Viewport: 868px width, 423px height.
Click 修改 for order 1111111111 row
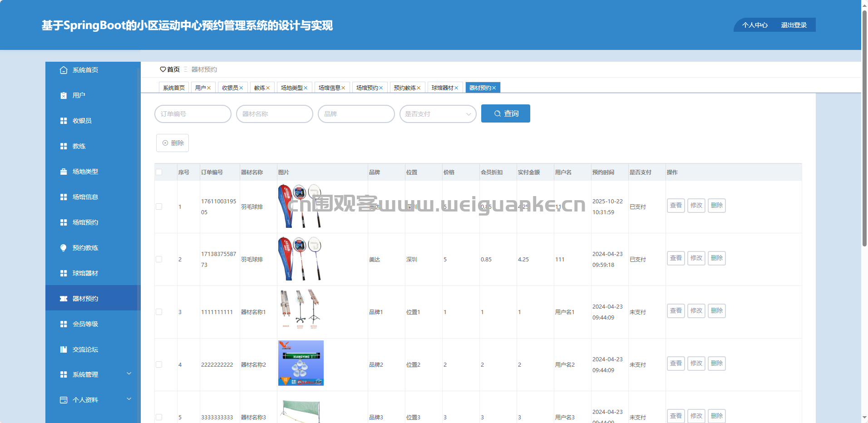(696, 311)
